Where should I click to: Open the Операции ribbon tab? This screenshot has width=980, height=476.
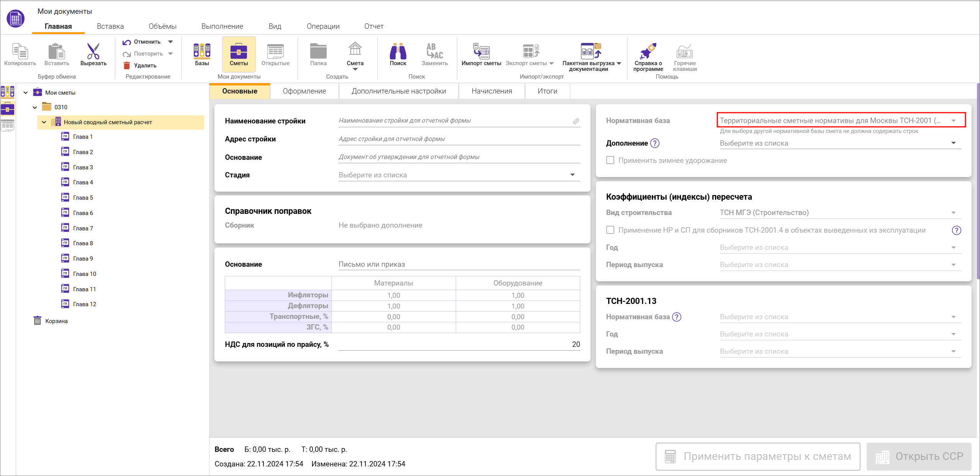[323, 26]
